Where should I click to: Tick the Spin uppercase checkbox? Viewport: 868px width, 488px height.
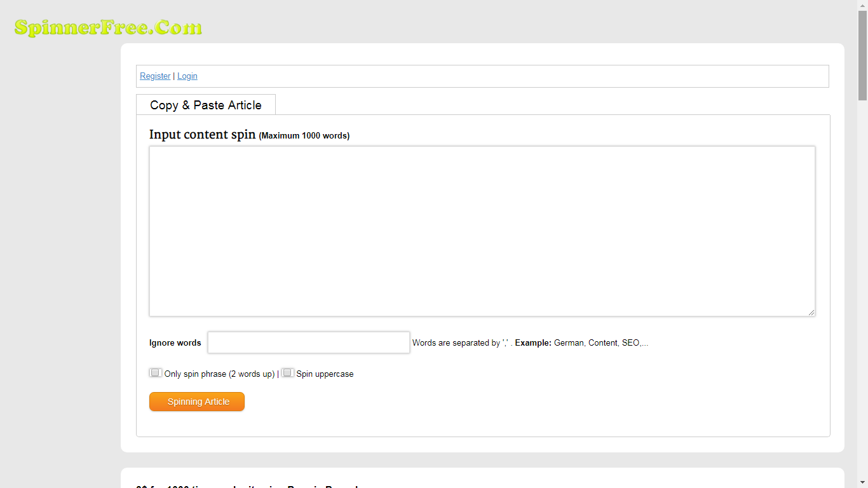click(x=288, y=373)
